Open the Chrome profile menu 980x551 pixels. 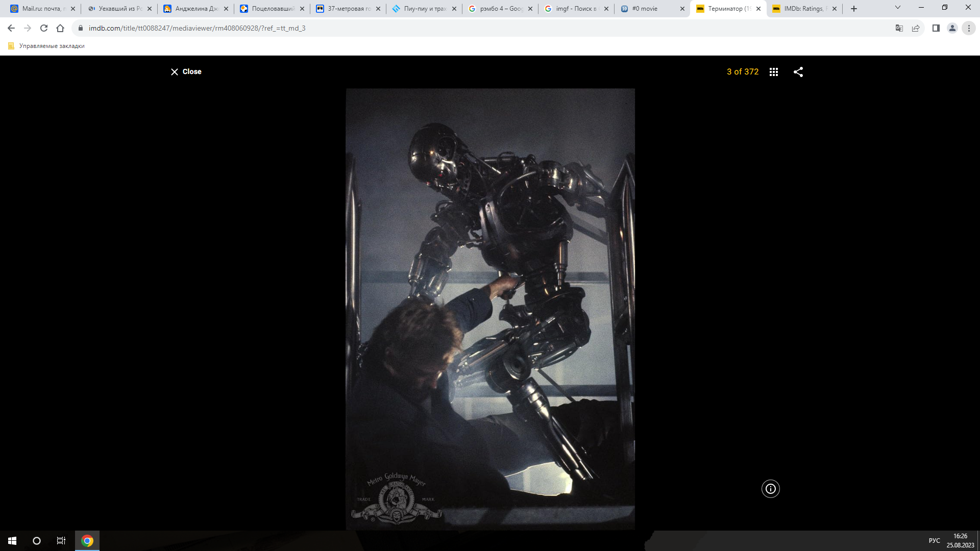point(952,28)
